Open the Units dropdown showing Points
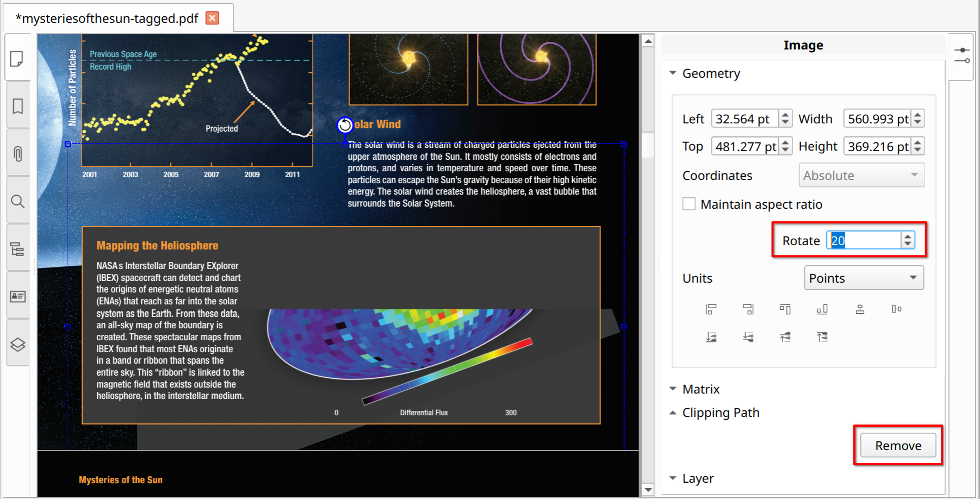 (x=864, y=278)
